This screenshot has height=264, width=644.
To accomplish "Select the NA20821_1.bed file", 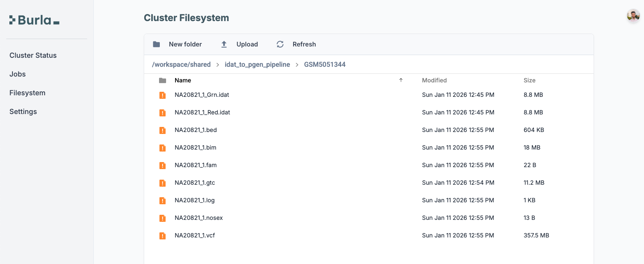I will (196, 130).
